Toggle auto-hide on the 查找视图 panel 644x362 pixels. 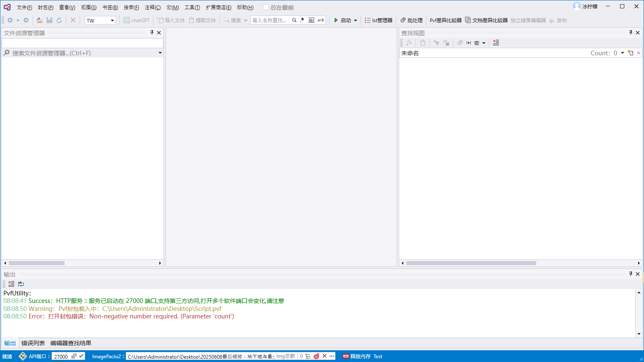click(631, 33)
